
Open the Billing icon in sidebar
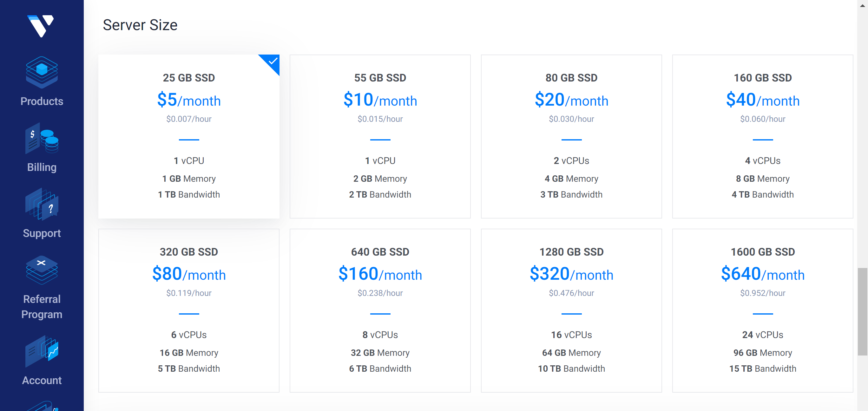click(42, 139)
